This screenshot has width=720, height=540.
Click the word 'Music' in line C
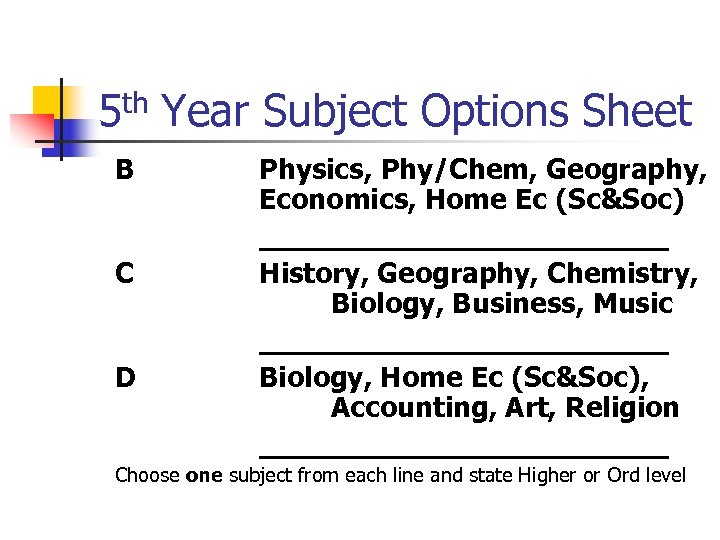click(633, 303)
